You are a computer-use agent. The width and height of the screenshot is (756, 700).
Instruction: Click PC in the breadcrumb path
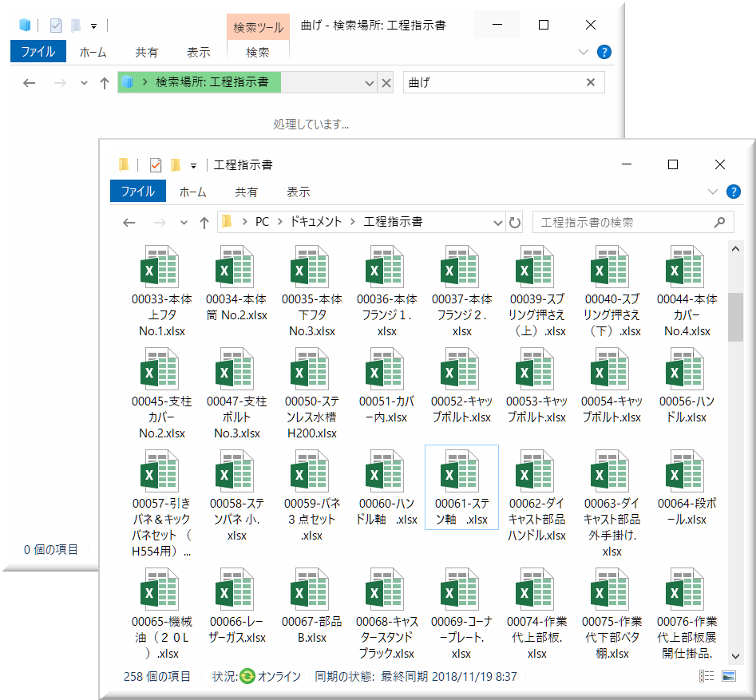click(263, 222)
